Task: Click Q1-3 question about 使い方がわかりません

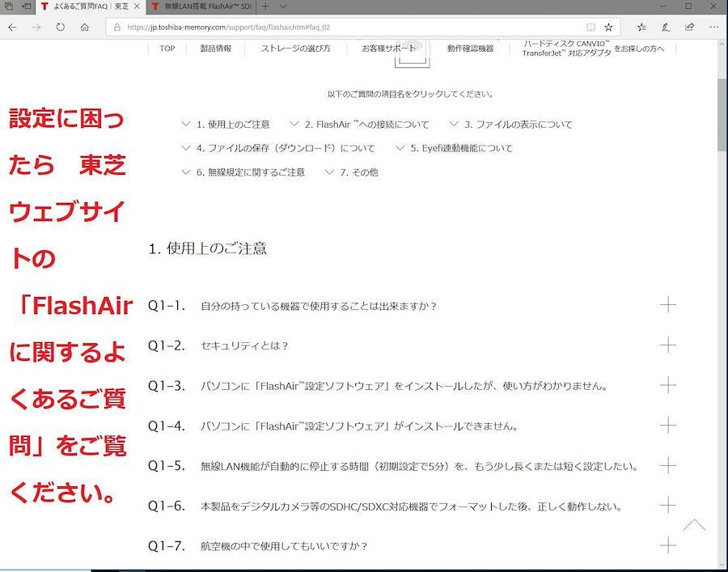Action: pos(404,386)
